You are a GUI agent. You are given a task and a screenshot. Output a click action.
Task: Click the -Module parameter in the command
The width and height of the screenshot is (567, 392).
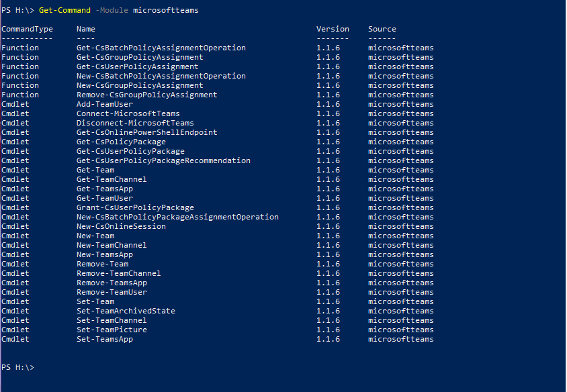pos(112,10)
